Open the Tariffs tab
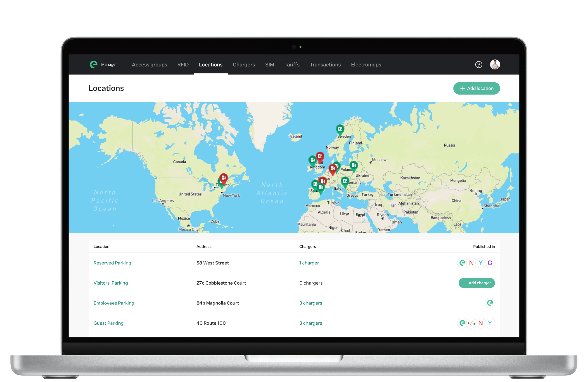588x382 pixels. click(292, 65)
